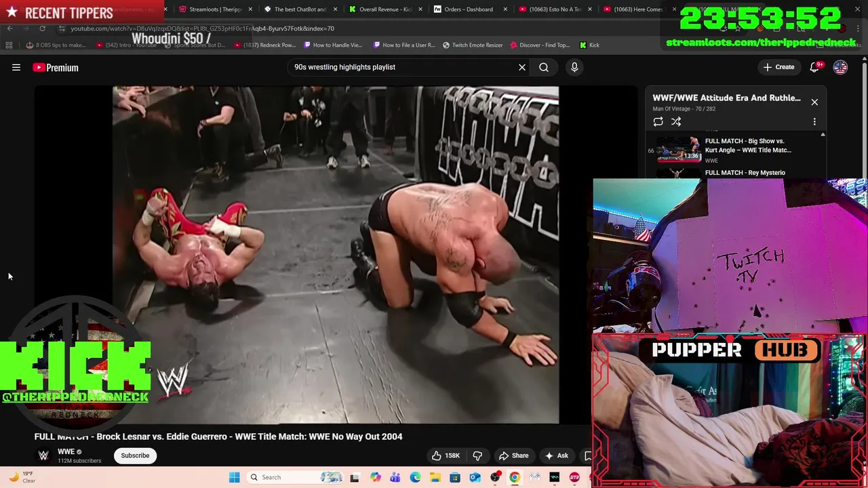Screen dimensions: 868x488
Task: Toggle loop playlist
Action: (x=658, y=122)
